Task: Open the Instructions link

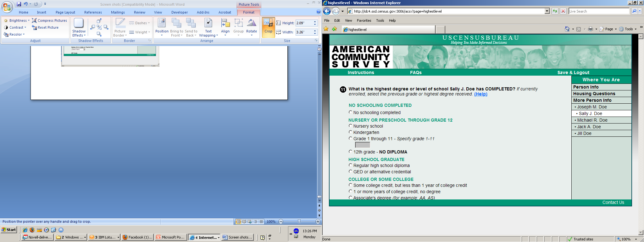Action: click(x=361, y=72)
